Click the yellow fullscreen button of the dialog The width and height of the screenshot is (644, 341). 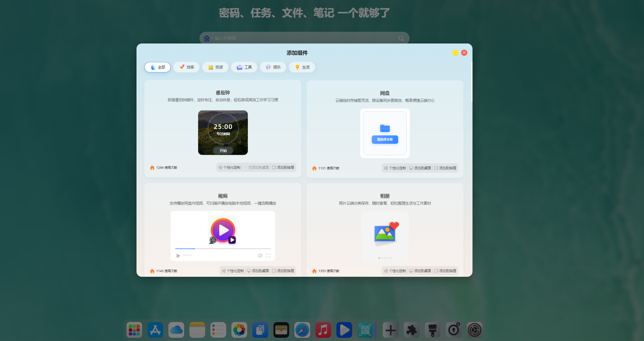(x=456, y=53)
